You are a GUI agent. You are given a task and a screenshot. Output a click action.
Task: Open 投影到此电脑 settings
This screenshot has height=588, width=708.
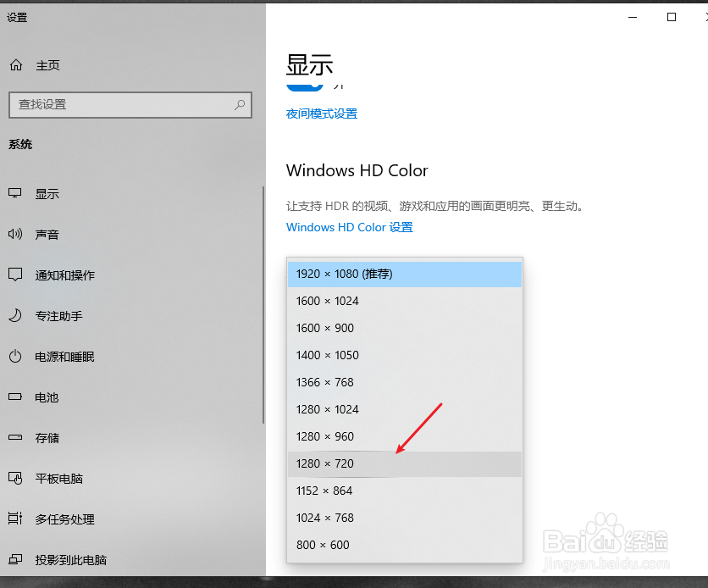[71, 560]
